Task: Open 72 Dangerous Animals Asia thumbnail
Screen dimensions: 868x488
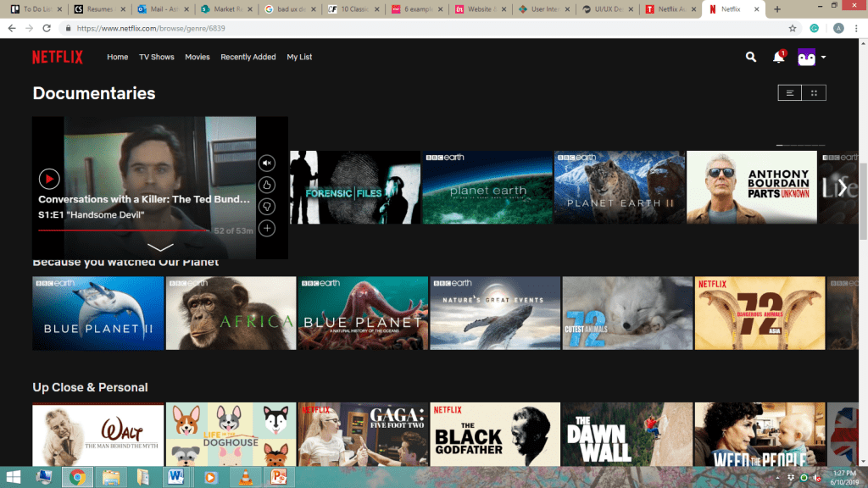Action: pos(760,313)
